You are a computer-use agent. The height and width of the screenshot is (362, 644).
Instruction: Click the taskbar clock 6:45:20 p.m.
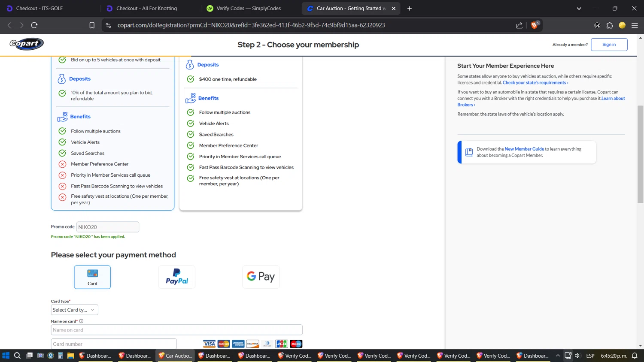[x=614, y=356]
